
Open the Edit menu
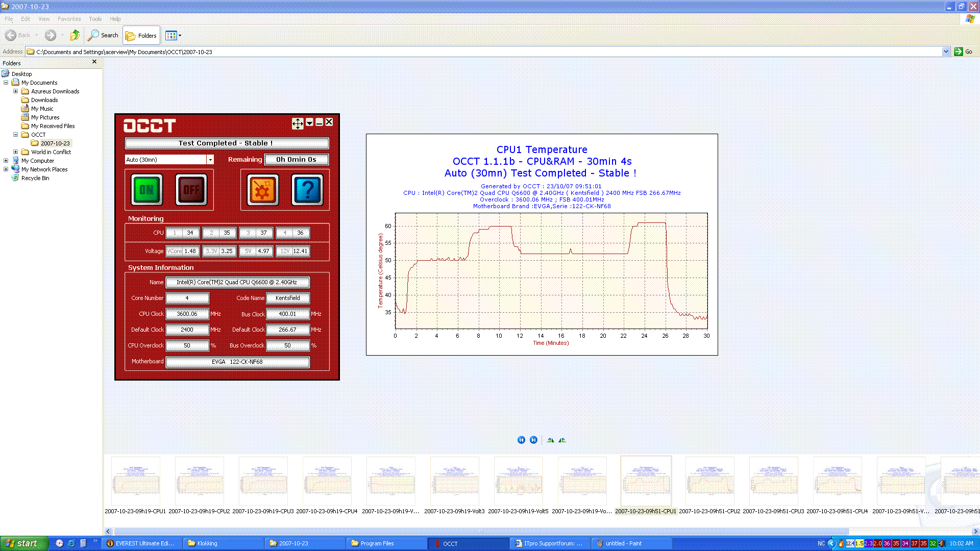(26, 19)
